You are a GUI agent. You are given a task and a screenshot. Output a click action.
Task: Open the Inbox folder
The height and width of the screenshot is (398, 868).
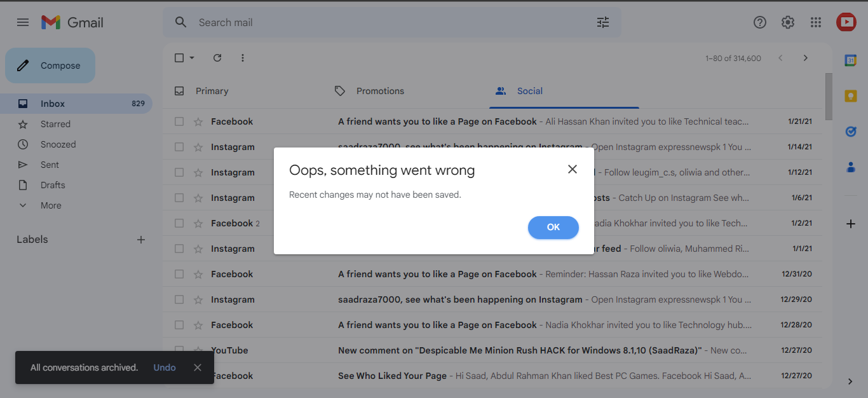(x=76, y=104)
